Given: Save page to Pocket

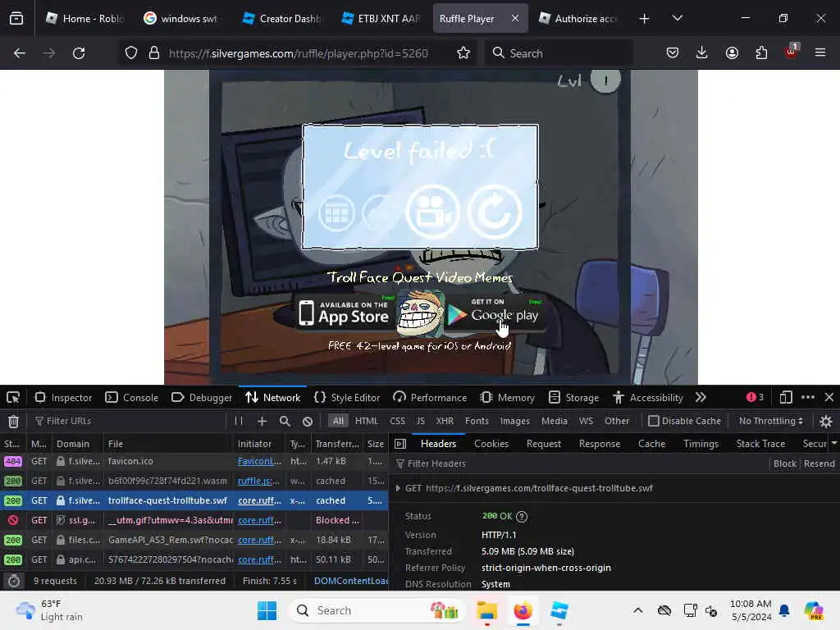Looking at the screenshot, I should tap(673, 52).
